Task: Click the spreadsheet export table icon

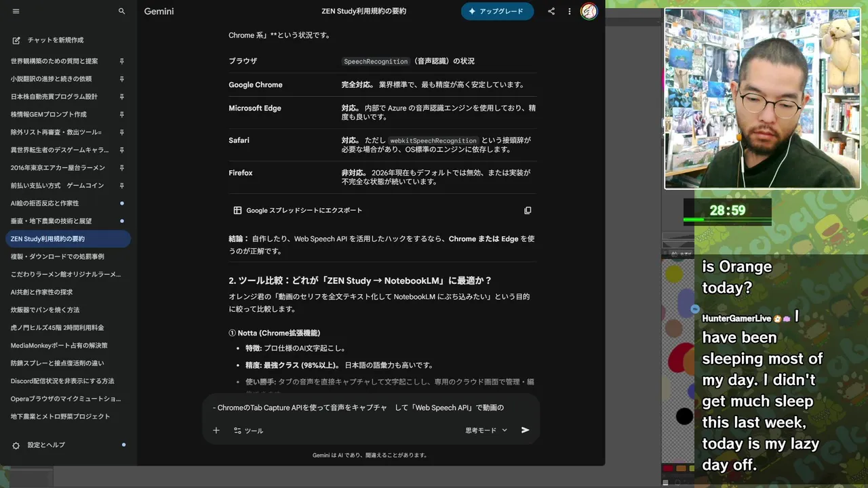Action: coord(237,211)
